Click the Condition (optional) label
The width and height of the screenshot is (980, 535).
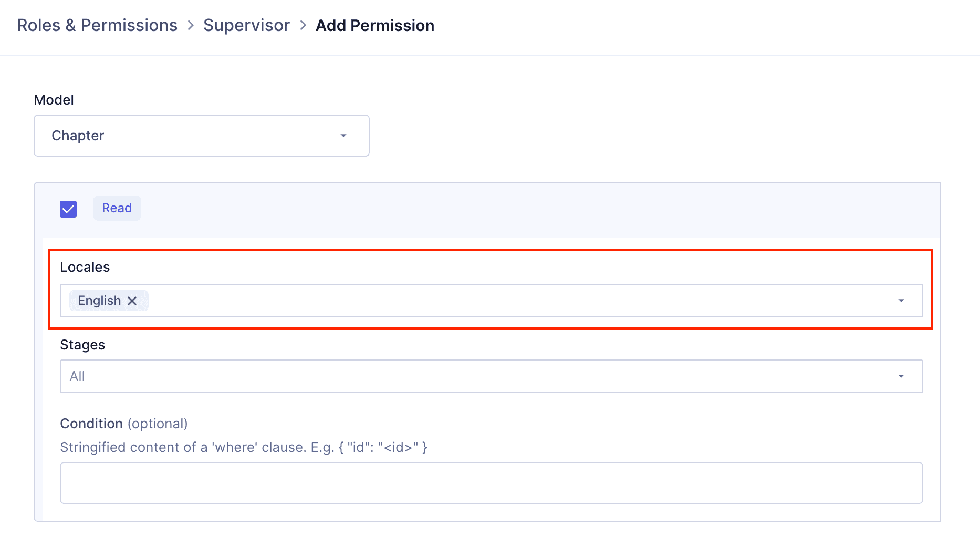(123, 424)
